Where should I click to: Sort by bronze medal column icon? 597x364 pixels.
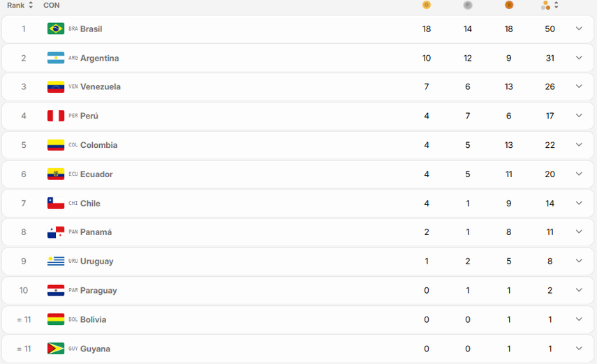(509, 6)
